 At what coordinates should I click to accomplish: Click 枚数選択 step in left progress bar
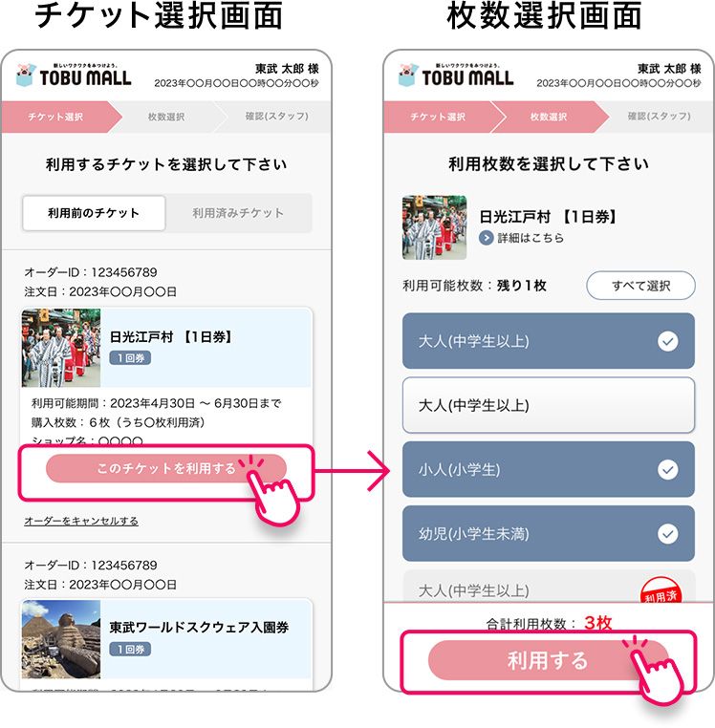tap(166, 117)
